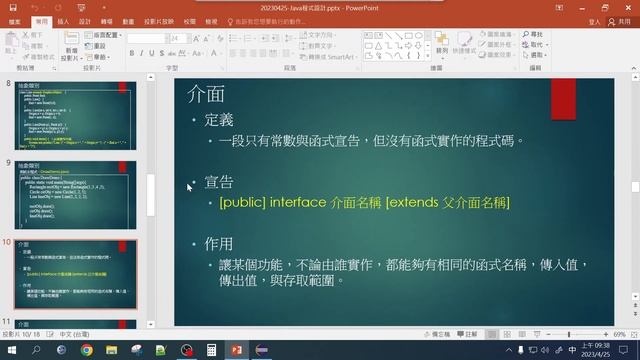
Task: Click the Save icon in the title bar
Action: point(13,8)
